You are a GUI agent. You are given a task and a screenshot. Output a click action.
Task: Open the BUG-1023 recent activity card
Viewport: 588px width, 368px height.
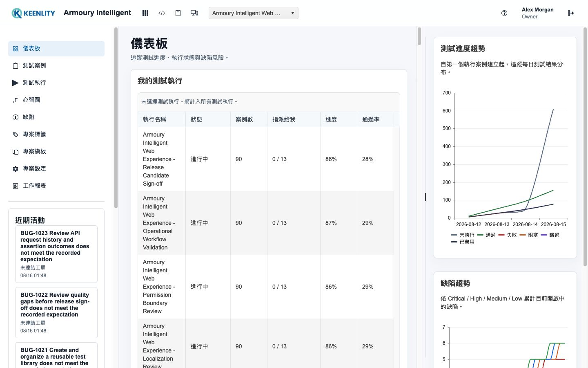[56, 254]
